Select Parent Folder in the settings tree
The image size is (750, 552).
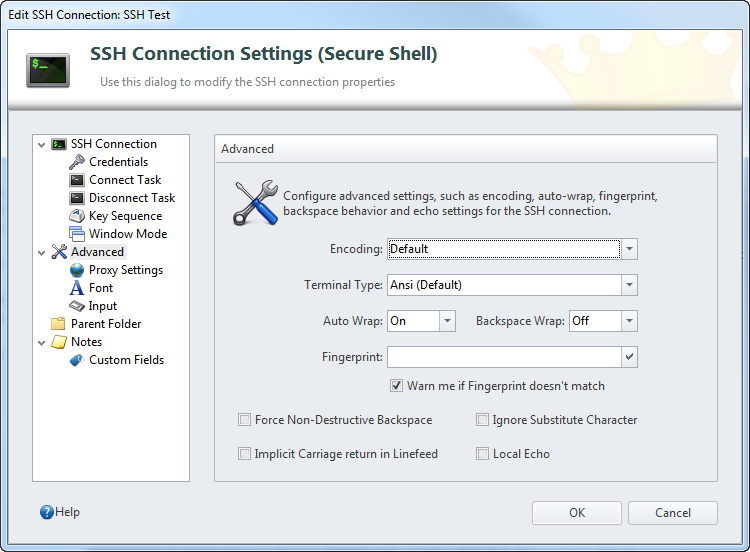106,324
